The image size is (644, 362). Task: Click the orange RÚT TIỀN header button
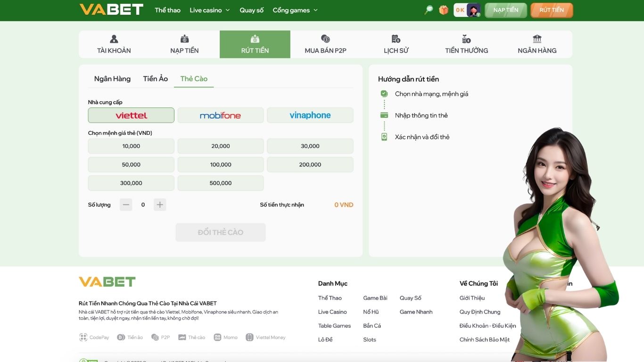pyautogui.click(x=552, y=10)
